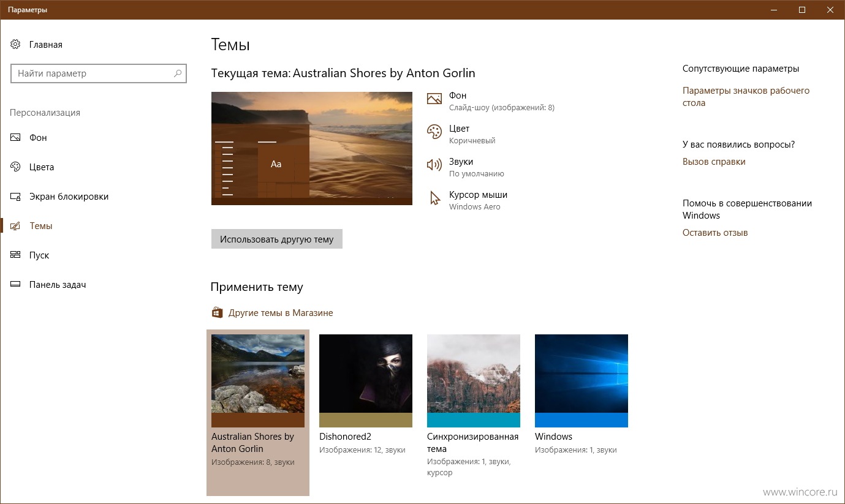
Task: Click the Фон image icon beside slideshow text
Action: (x=434, y=99)
